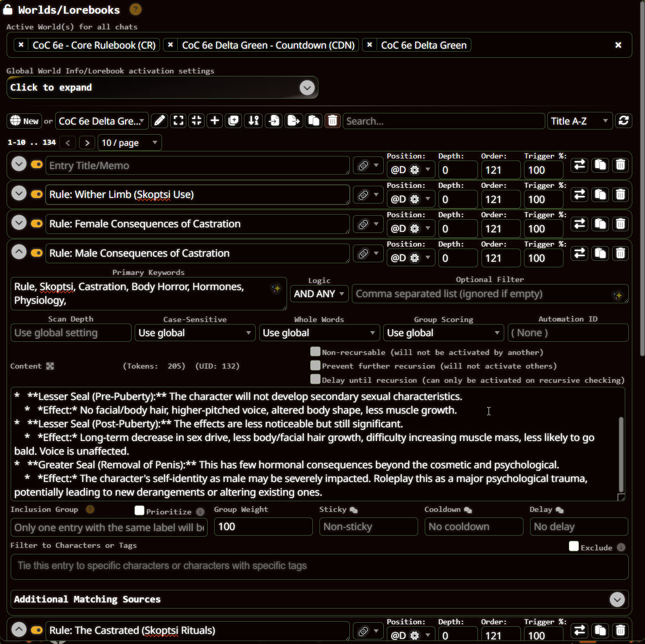Click the Search... entries field
The height and width of the screenshot is (644, 645).
coord(444,121)
